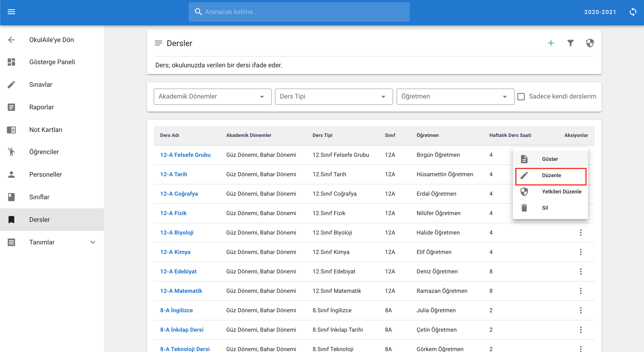
Task: Click the 2020-2021 academic year label
Action: click(600, 12)
